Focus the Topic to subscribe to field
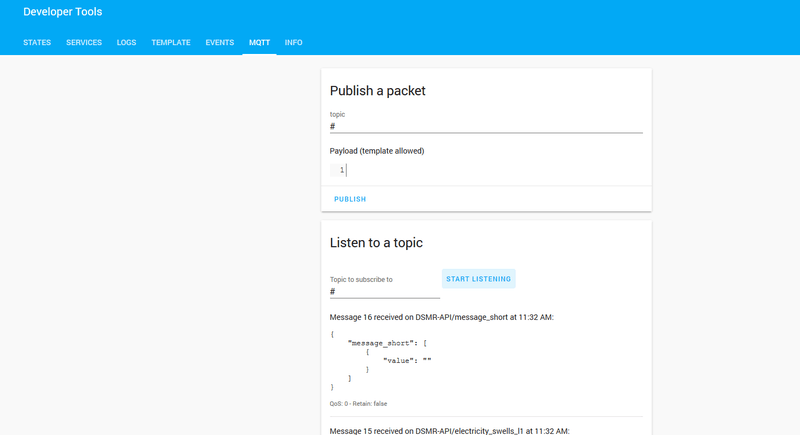The height and width of the screenshot is (435, 800). point(384,291)
